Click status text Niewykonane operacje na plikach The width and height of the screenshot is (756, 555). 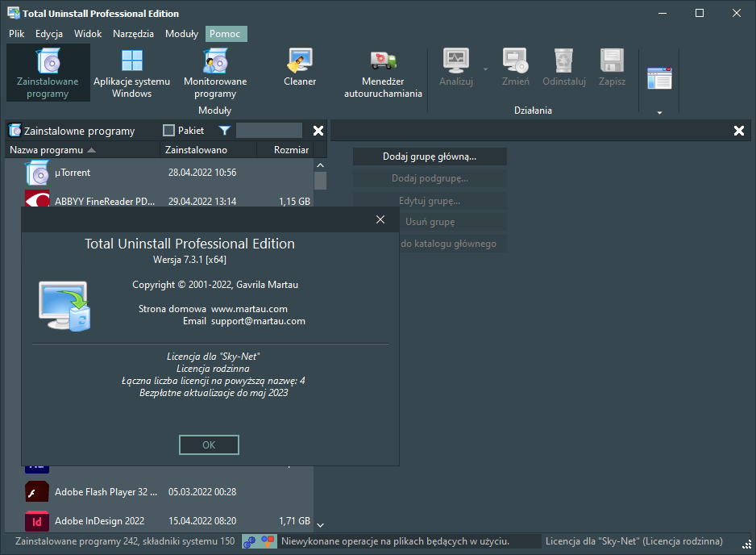click(x=395, y=541)
